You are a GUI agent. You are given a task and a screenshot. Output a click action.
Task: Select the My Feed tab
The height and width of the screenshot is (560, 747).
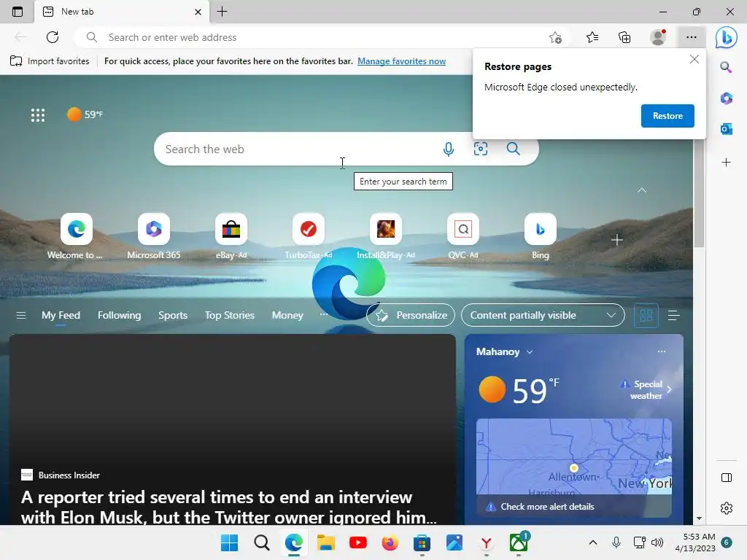[x=61, y=315]
